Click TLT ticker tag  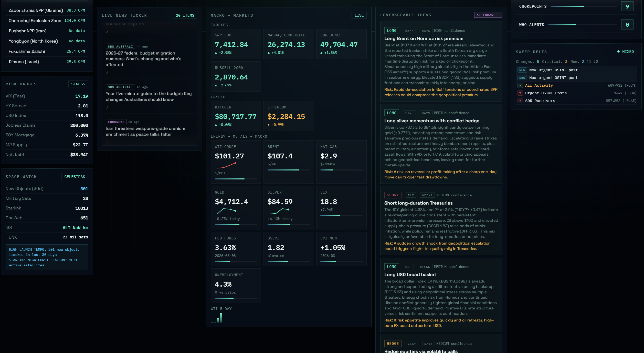tap(411, 195)
